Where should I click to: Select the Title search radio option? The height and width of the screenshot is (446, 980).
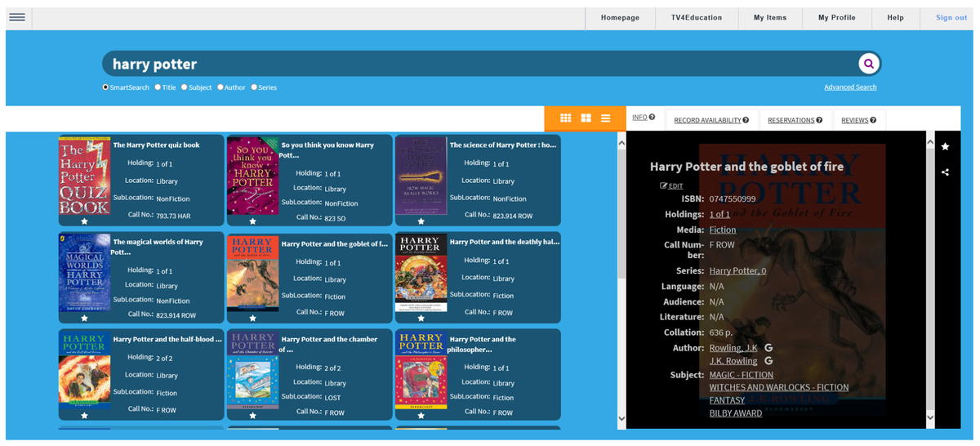coord(158,87)
